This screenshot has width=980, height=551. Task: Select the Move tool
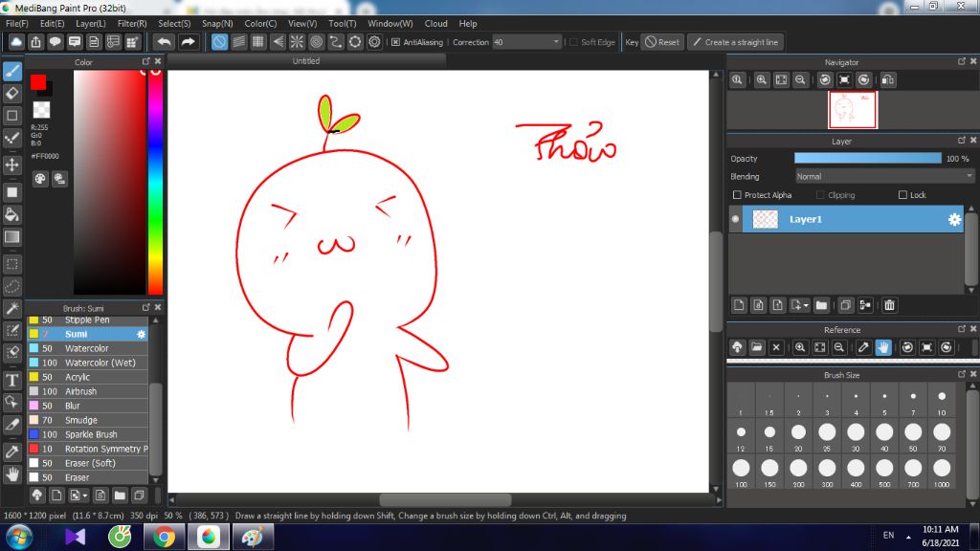11,165
